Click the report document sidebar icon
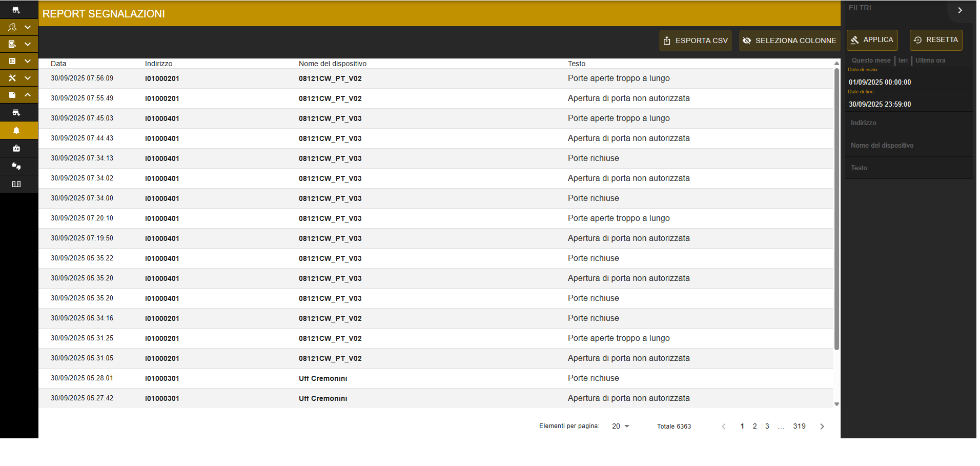Viewport: 980px width, 466px height. pyautogui.click(x=12, y=95)
